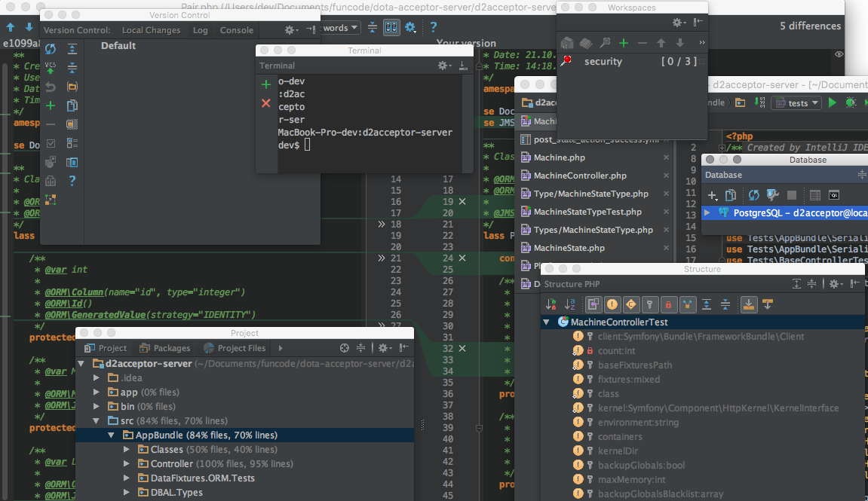The image size is (868, 501).
Task: Expand the Controller folder in project tree
Action: pos(127,464)
